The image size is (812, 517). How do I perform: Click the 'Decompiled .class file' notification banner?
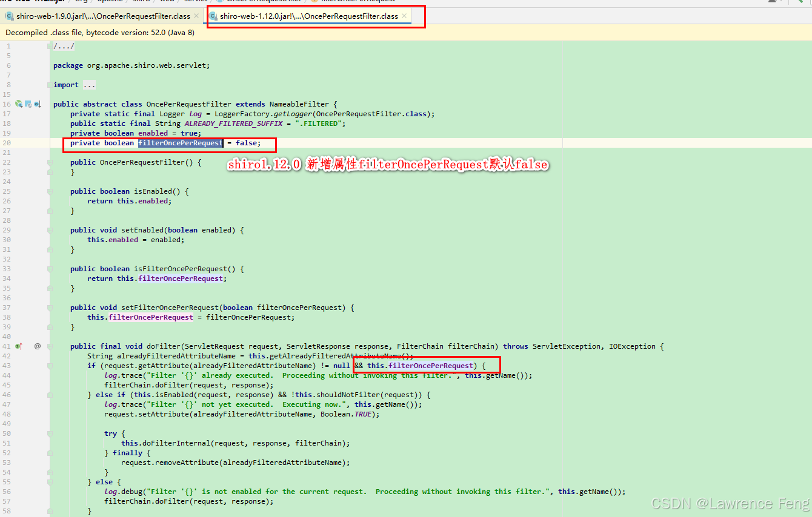(x=406, y=33)
